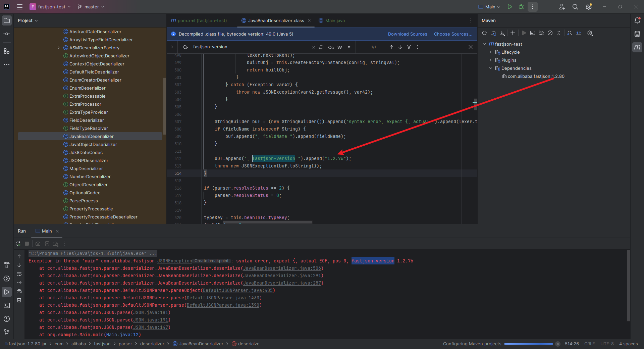
Task: Click Download Sources link
Action: click(408, 34)
